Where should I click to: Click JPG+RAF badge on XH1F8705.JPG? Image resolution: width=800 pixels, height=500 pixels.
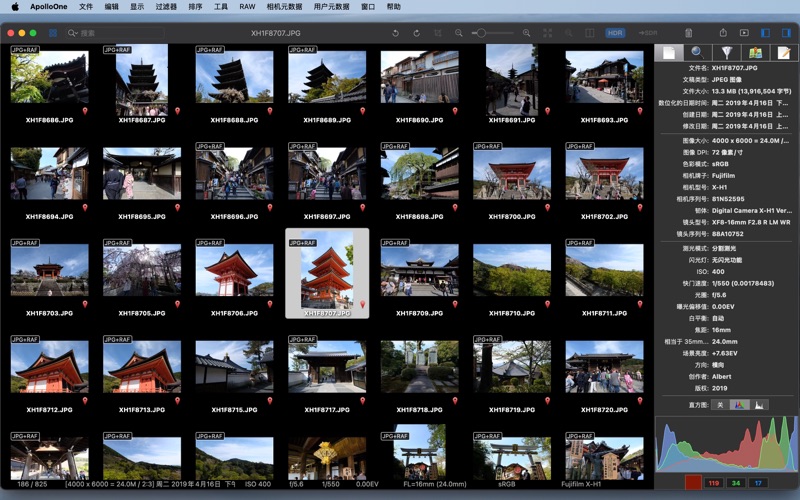tap(117, 243)
